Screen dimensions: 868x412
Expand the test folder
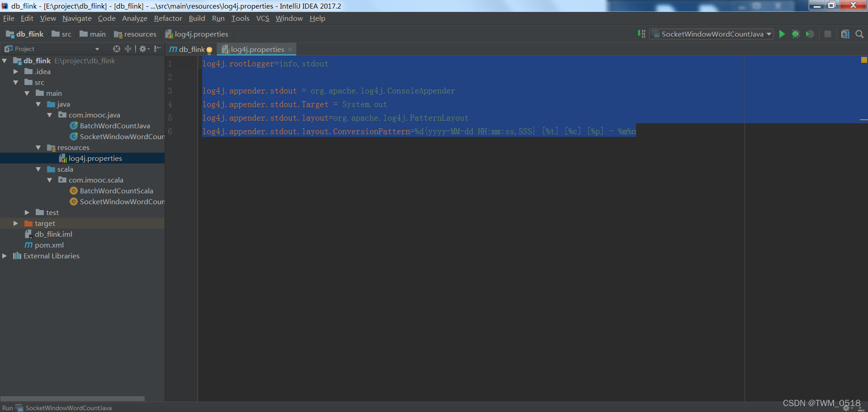tap(27, 212)
